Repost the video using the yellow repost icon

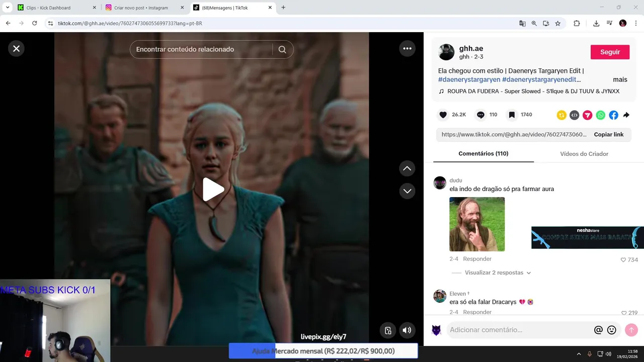click(x=561, y=115)
